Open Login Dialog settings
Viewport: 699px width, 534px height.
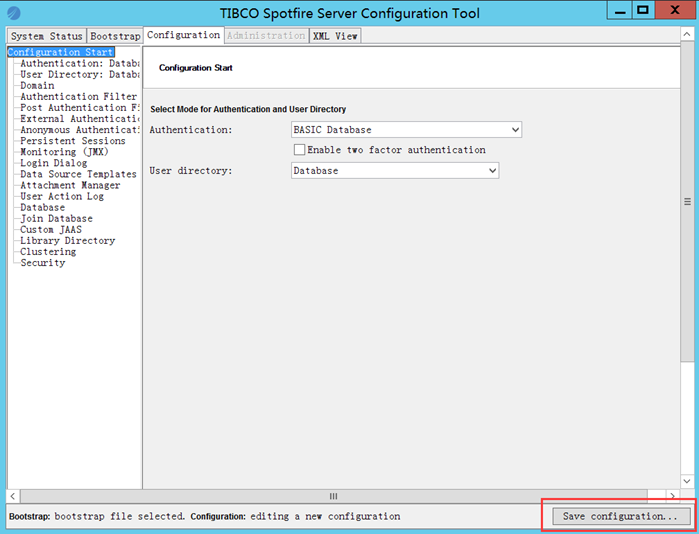54,163
